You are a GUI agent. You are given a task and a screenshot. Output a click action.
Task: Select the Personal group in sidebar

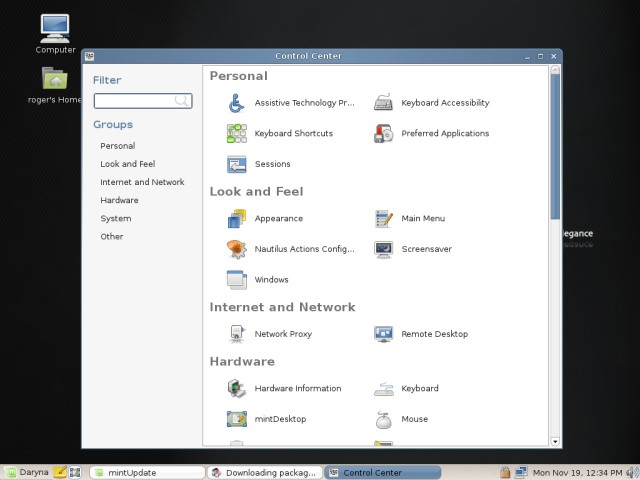[118, 146]
